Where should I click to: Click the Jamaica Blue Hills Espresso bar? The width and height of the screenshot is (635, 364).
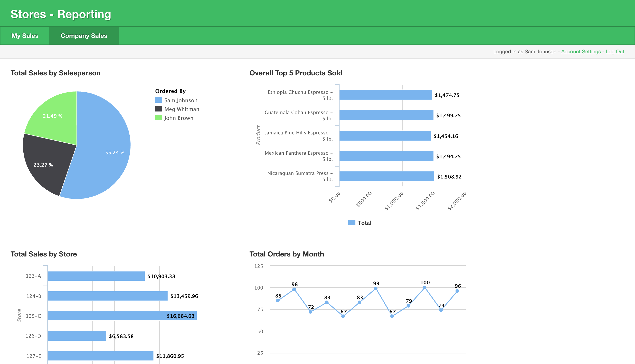385,136
